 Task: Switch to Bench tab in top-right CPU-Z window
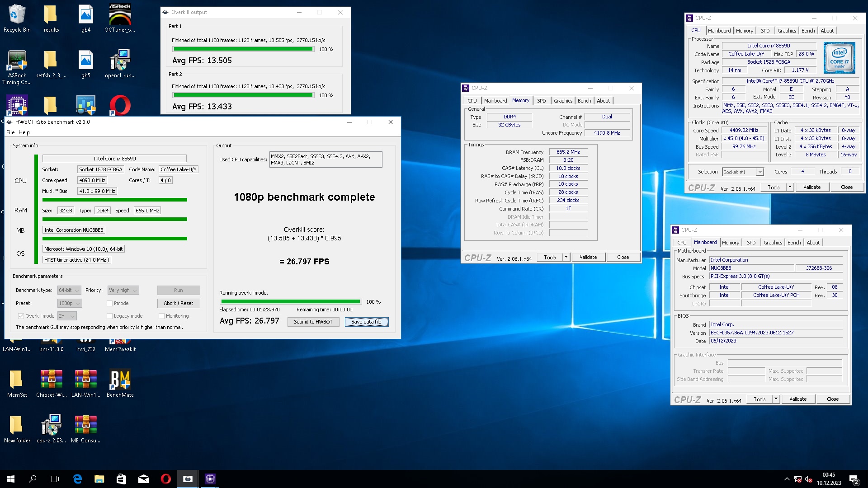pyautogui.click(x=808, y=31)
